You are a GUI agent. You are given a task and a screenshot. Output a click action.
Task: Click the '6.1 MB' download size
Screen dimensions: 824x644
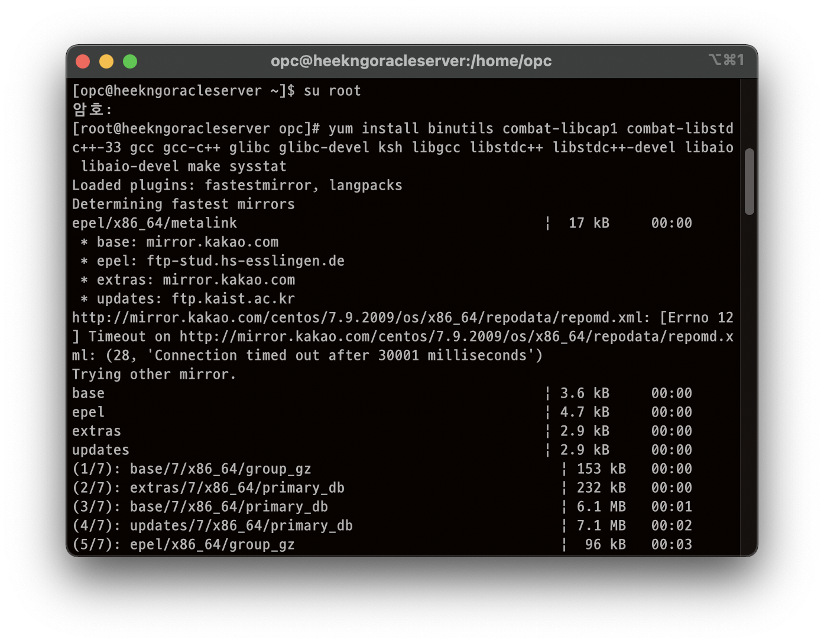pyautogui.click(x=601, y=507)
